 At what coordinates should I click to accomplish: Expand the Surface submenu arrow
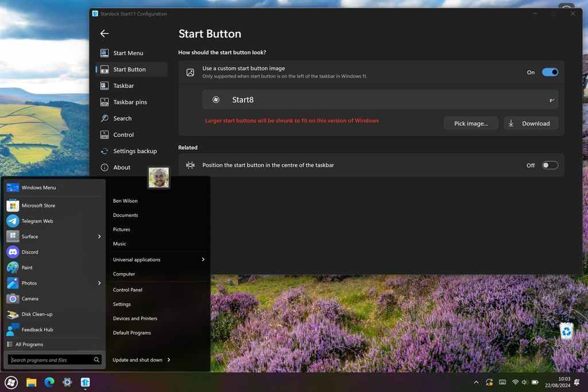[x=98, y=236]
